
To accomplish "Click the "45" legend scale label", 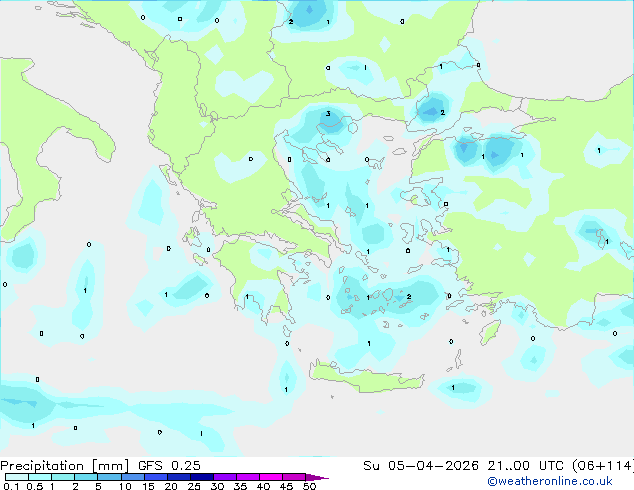I will tap(286, 486).
